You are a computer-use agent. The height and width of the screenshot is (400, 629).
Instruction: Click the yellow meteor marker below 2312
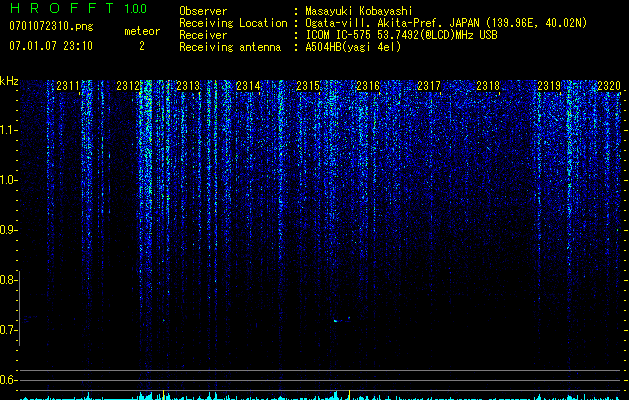[x=163, y=394]
